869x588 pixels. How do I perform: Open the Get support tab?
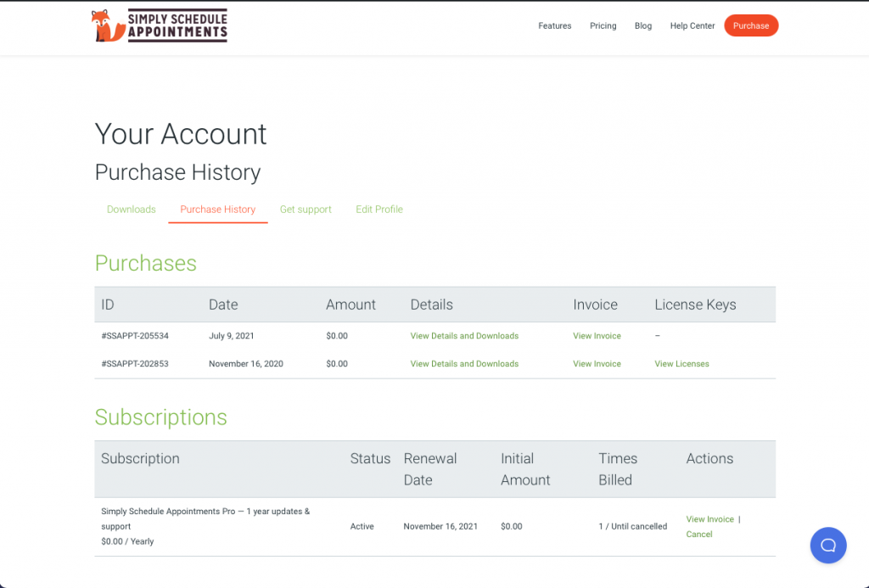306,210
